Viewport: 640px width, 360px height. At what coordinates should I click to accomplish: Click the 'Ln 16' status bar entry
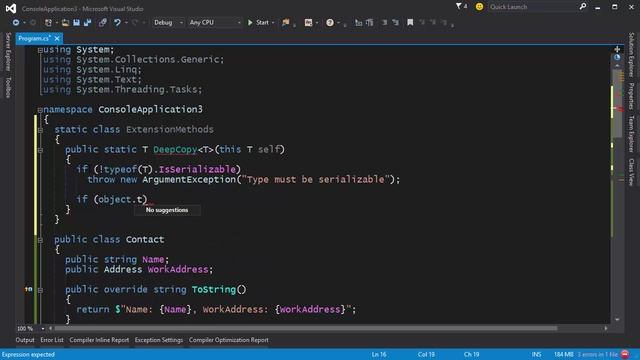[x=379, y=354]
